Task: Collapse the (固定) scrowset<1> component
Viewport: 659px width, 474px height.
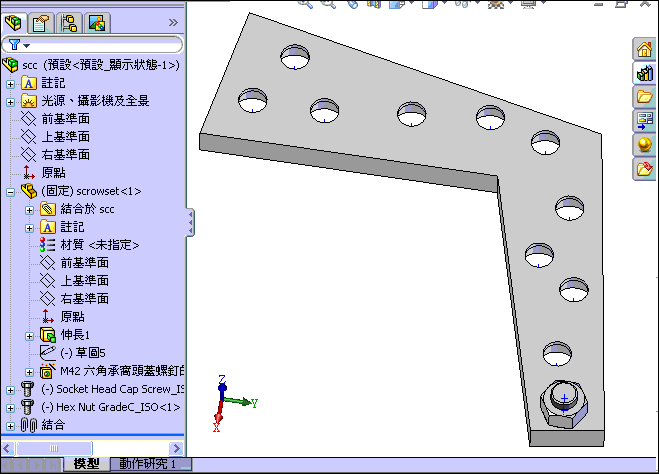Action: pos(11,192)
